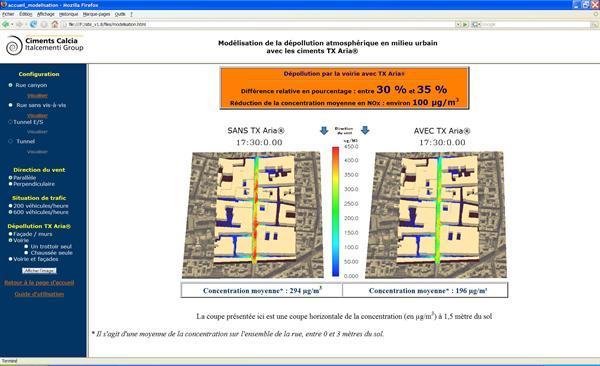600x366 pixels.
Task: Click inside the URL address field
Action: [x=258, y=24]
